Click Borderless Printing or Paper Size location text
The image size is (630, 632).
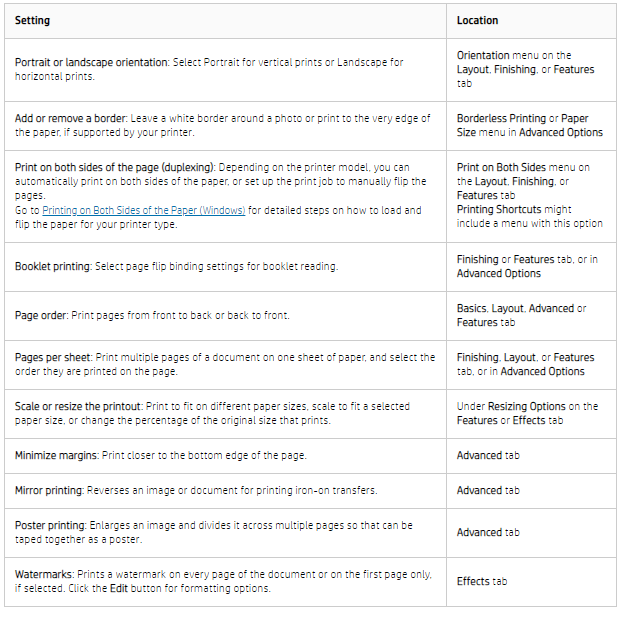pyautogui.click(x=530, y=125)
